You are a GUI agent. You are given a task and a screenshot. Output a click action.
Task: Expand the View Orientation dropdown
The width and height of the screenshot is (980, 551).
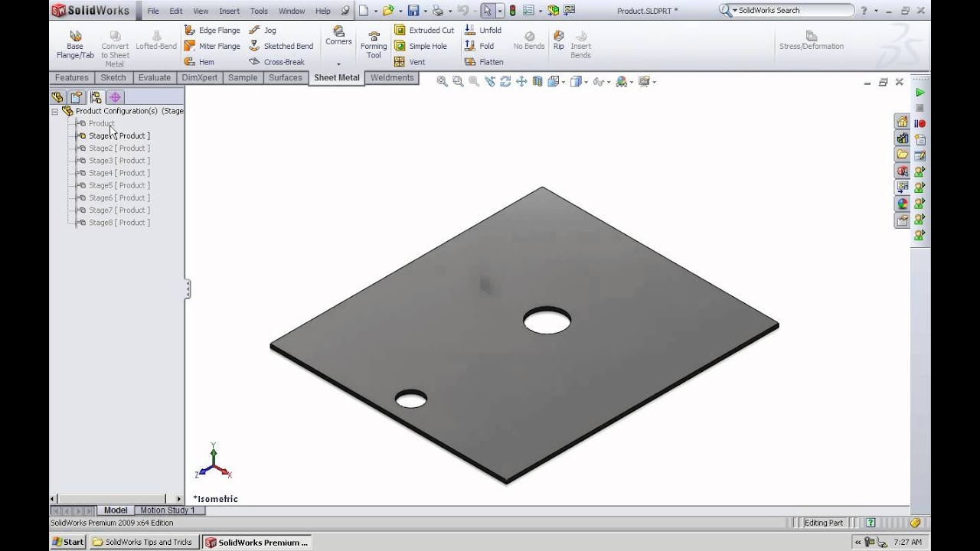coord(563,82)
